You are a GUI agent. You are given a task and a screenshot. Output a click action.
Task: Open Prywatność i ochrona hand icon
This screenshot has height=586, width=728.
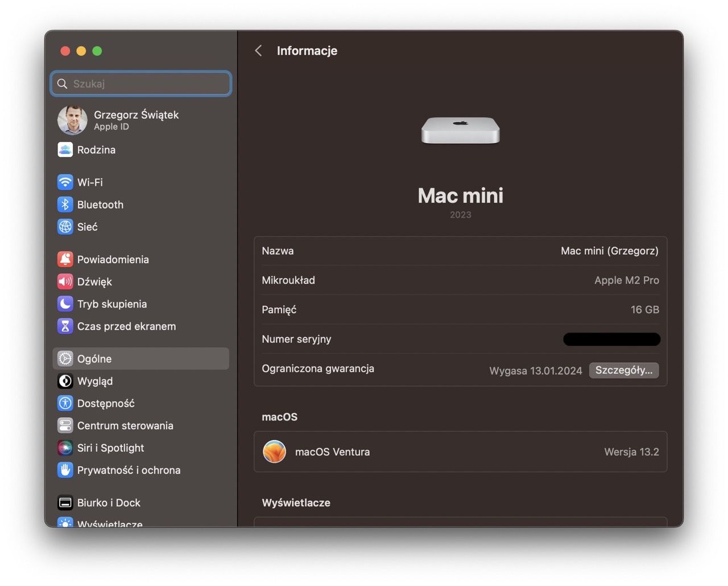(65, 470)
